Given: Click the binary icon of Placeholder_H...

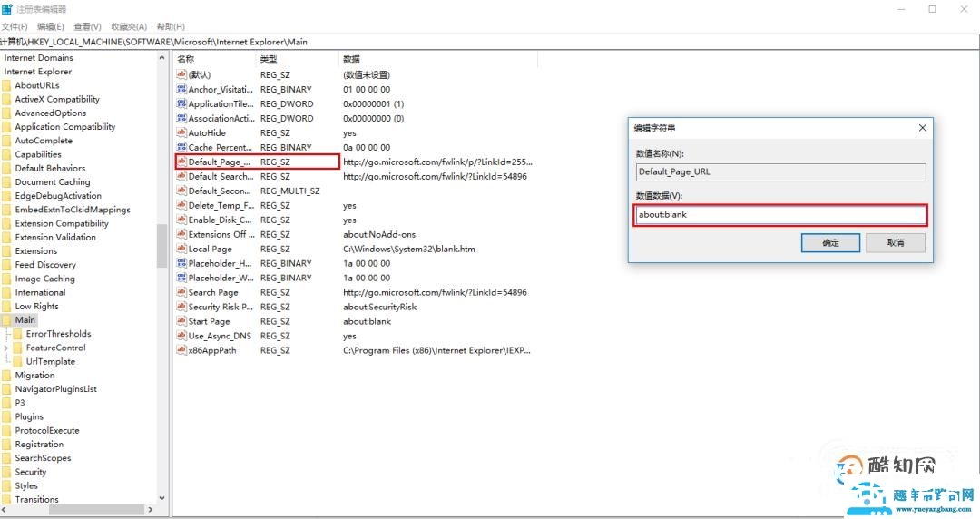Looking at the screenshot, I should [181, 262].
